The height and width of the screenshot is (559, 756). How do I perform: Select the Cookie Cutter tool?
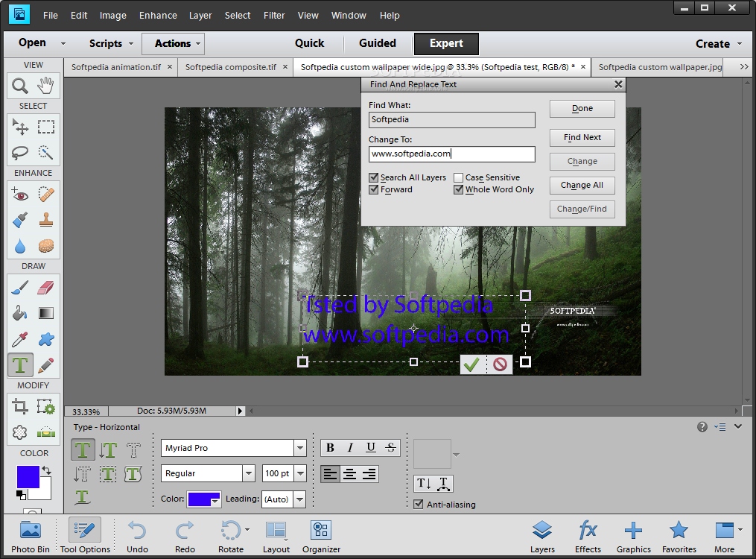coord(20,432)
